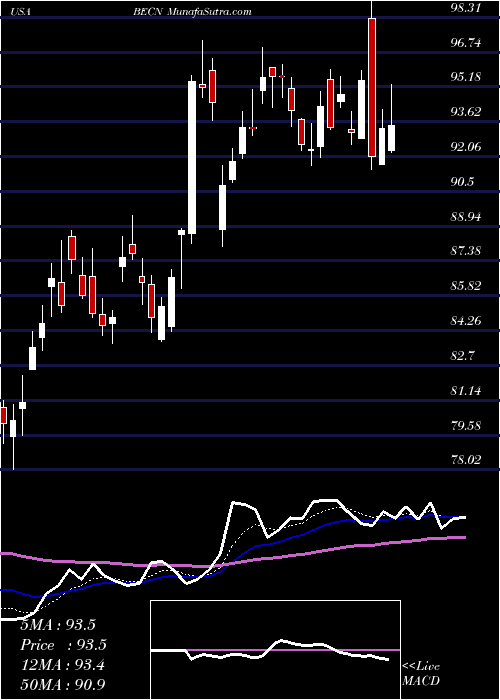Viewport: 500px width, 700px height.
Task: Click the MunafaSutra.com watermark text
Action: [x=211, y=12]
